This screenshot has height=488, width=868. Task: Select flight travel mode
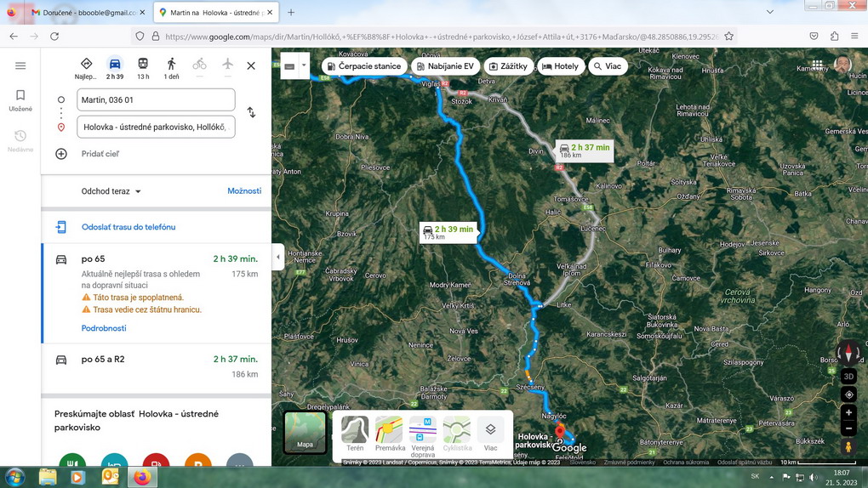tap(227, 65)
